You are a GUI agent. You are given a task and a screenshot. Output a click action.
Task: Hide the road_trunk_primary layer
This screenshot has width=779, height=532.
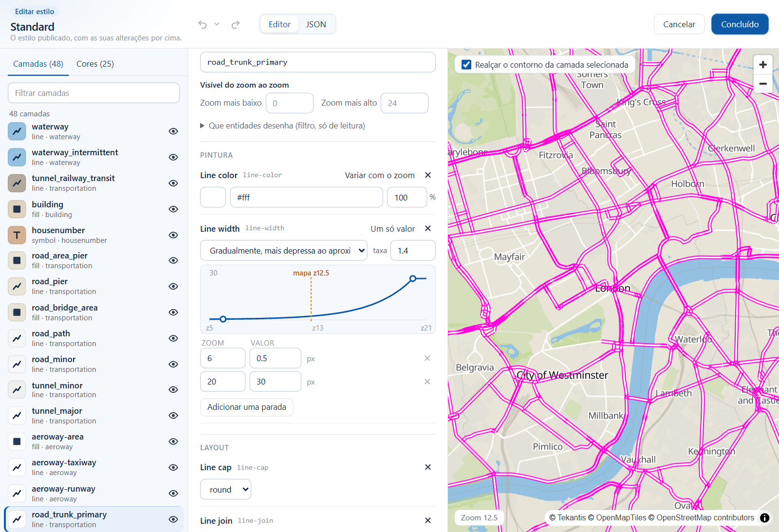coord(173,519)
